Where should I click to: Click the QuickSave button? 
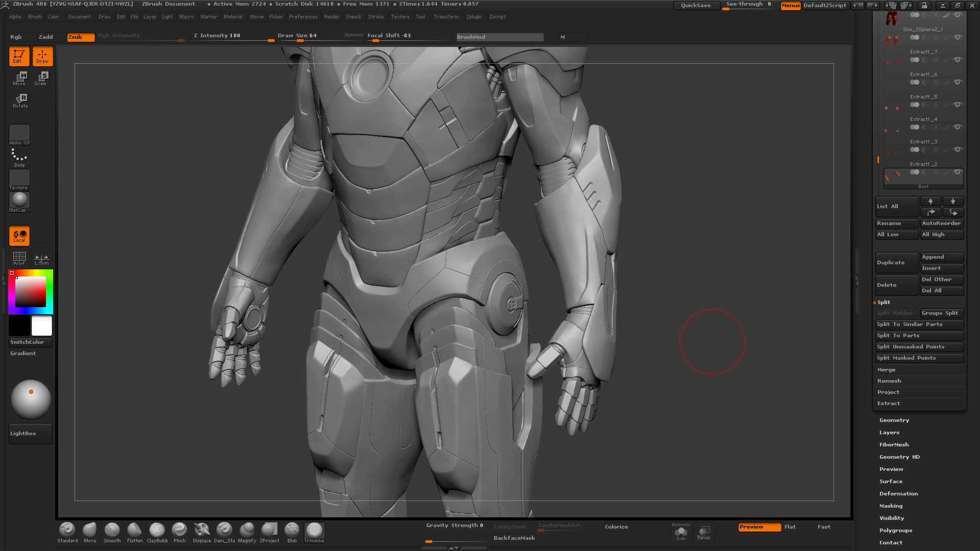coord(696,6)
